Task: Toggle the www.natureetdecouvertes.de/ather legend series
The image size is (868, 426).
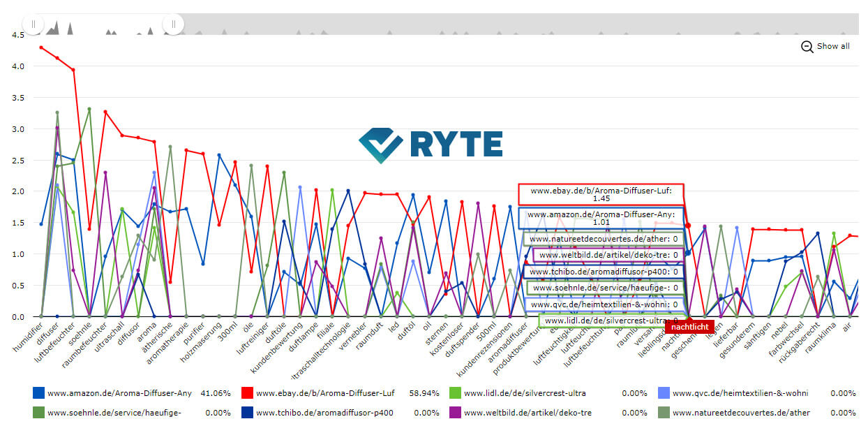Action: click(740, 413)
